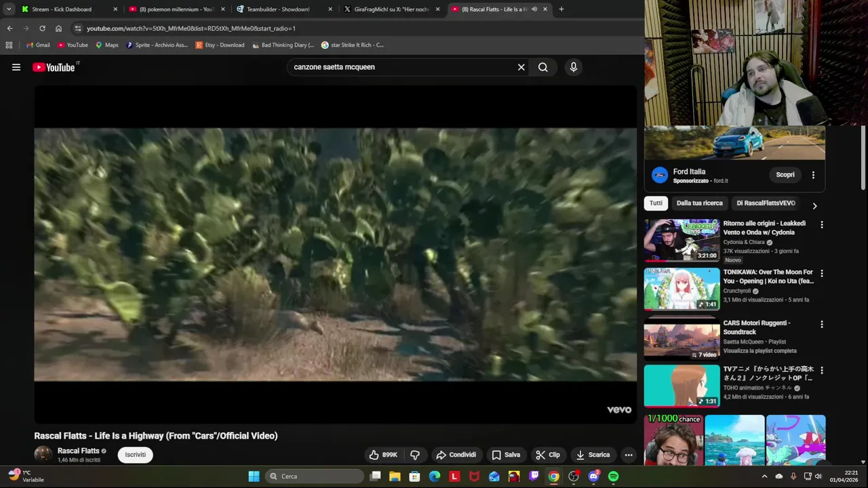Show more filter chips with right arrow
The width and height of the screenshot is (868, 488).
(814, 206)
